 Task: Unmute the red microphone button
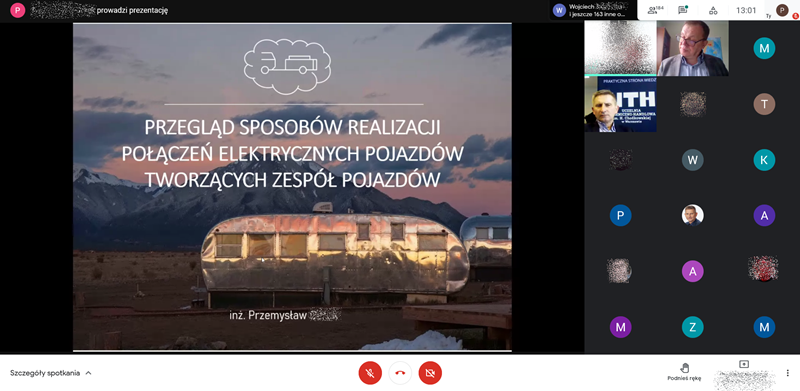tap(370, 373)
